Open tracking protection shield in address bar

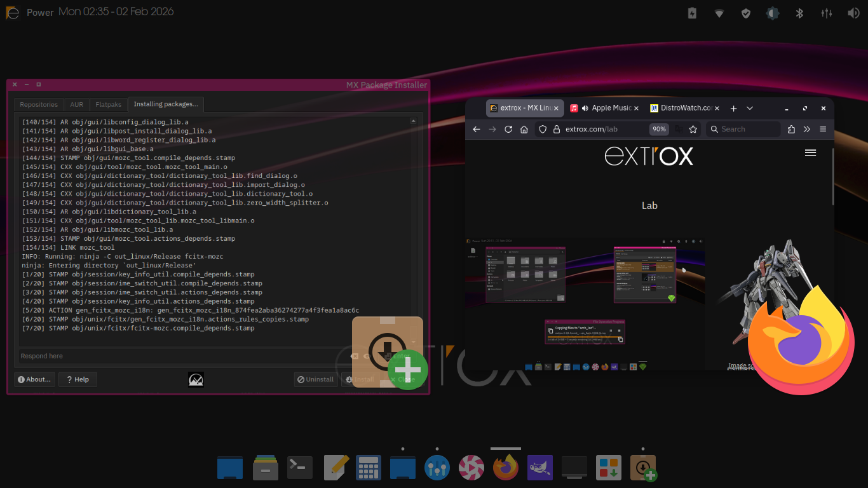point(543,129)
